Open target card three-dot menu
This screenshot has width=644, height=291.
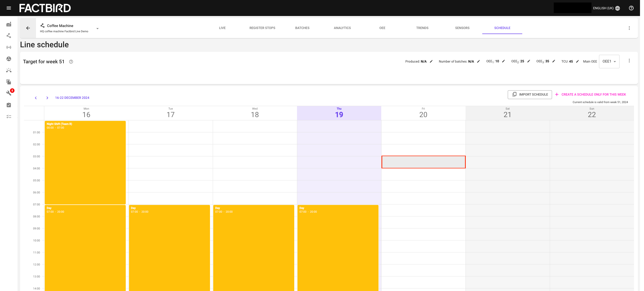pos(629,61)
